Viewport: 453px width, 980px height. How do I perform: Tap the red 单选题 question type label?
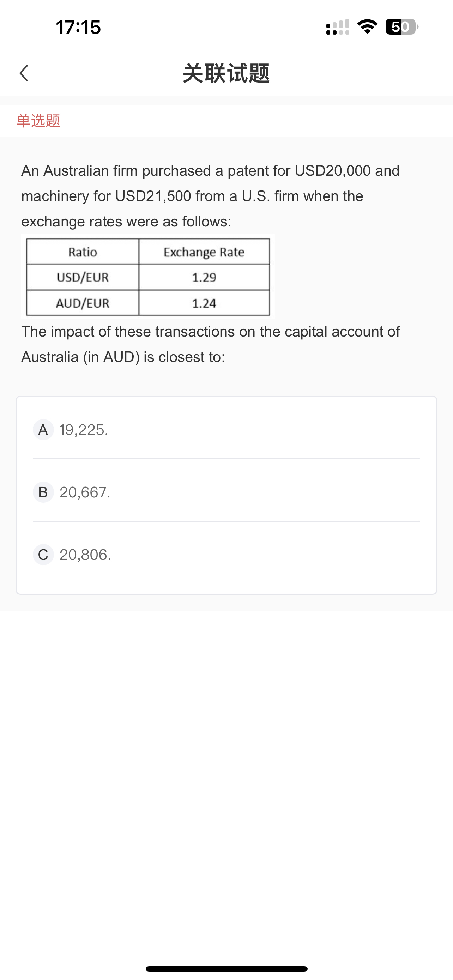click(38, 121)
